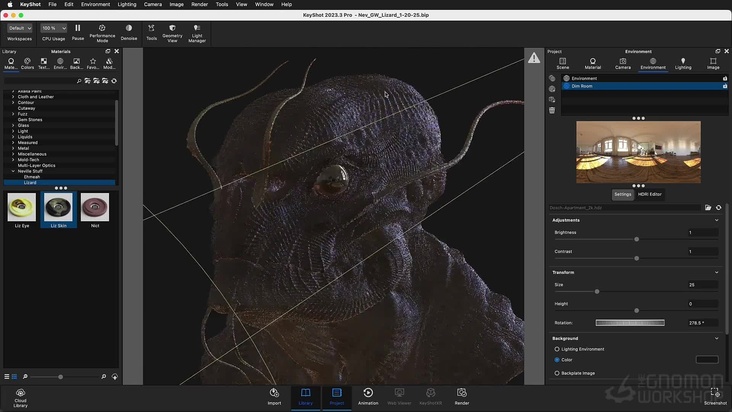Open the Default workspaces dropdown

coord(20,28)
